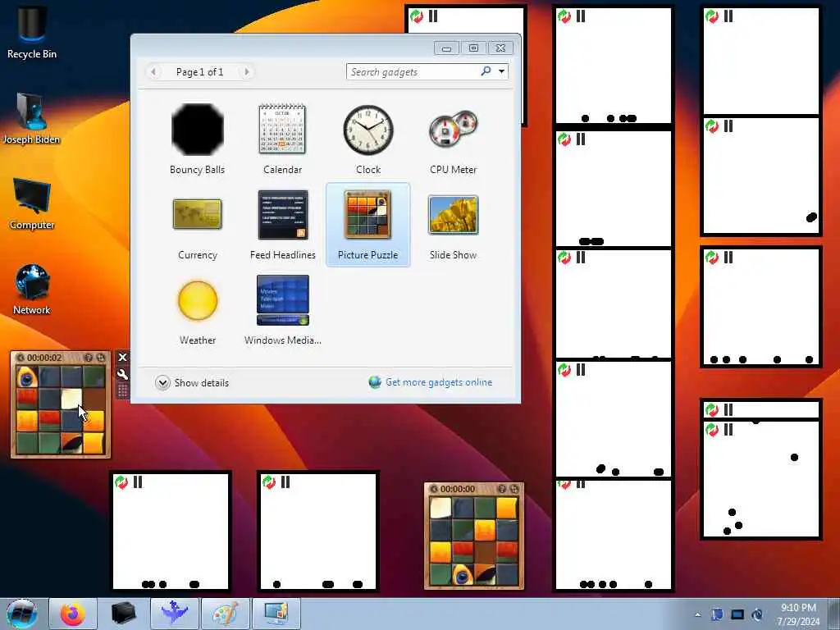Open the Recycle Bin desktop icon

pyautogui.click(x=32, y=30)
